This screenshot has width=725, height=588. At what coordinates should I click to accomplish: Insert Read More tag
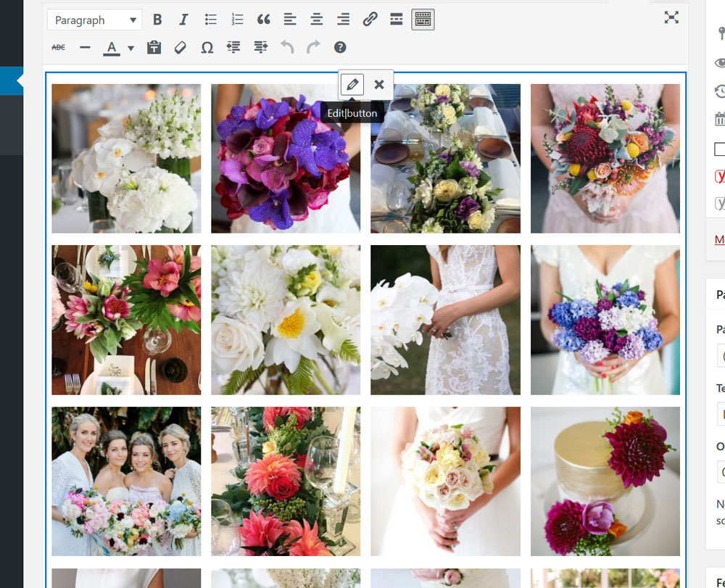point(397,20)
